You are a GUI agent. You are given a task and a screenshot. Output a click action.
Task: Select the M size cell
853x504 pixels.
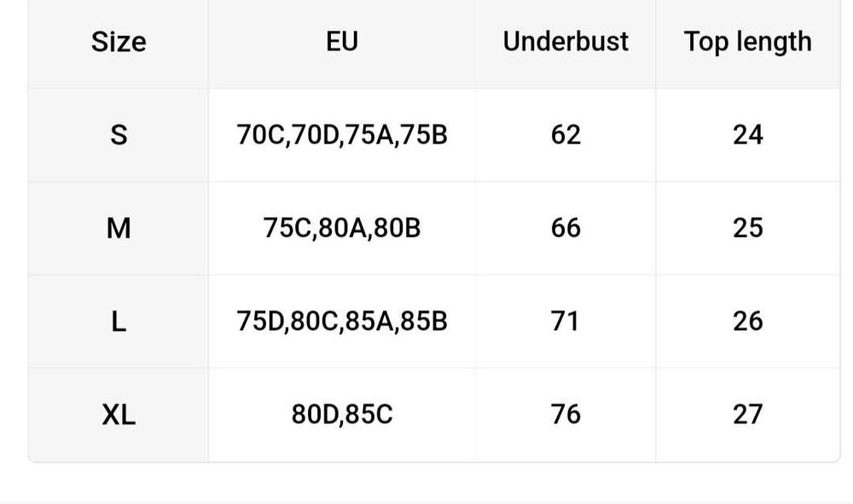tap(119, 228)
